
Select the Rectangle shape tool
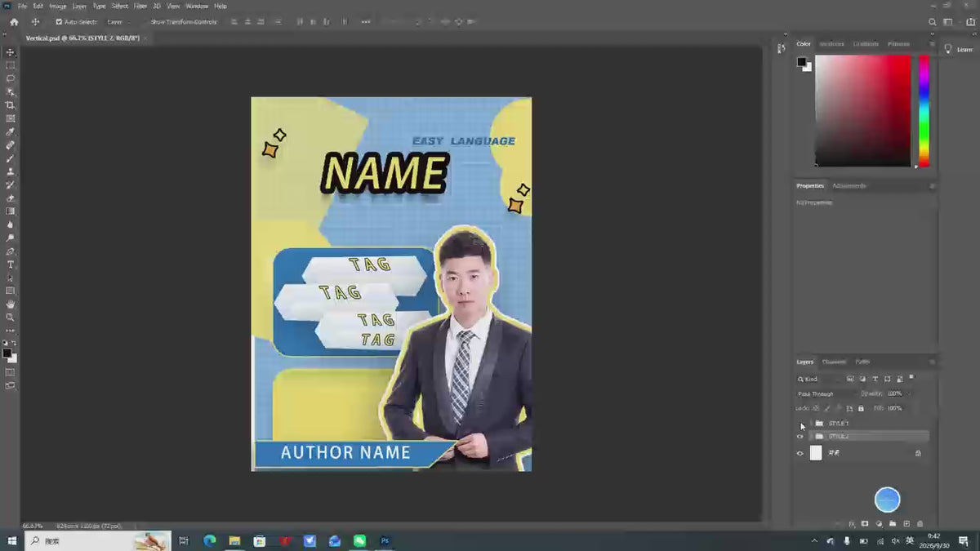click(10, 291)
